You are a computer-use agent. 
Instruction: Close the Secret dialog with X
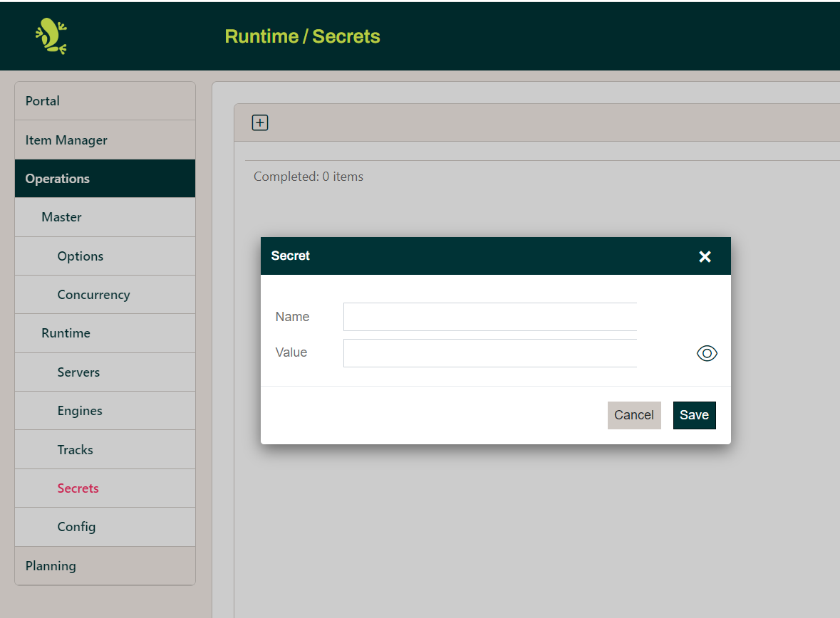tap(705, 256)
